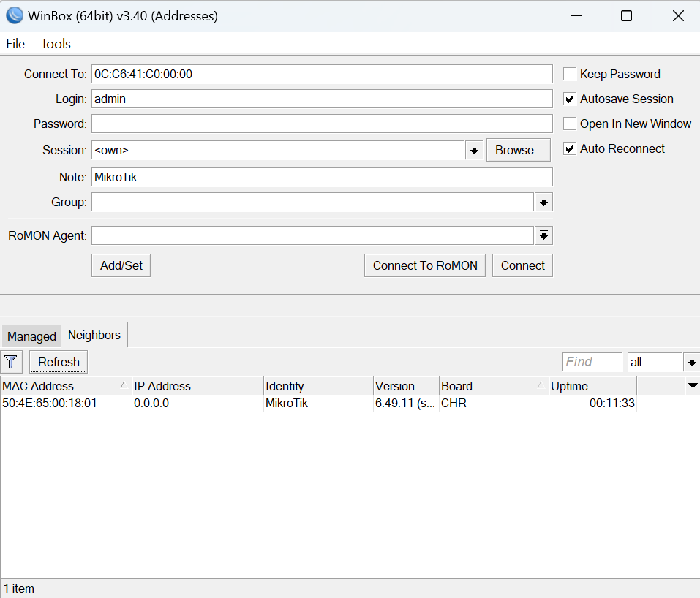
Task: Open the RoMON Agent dropdown arrow
Action: coord(543,235)
